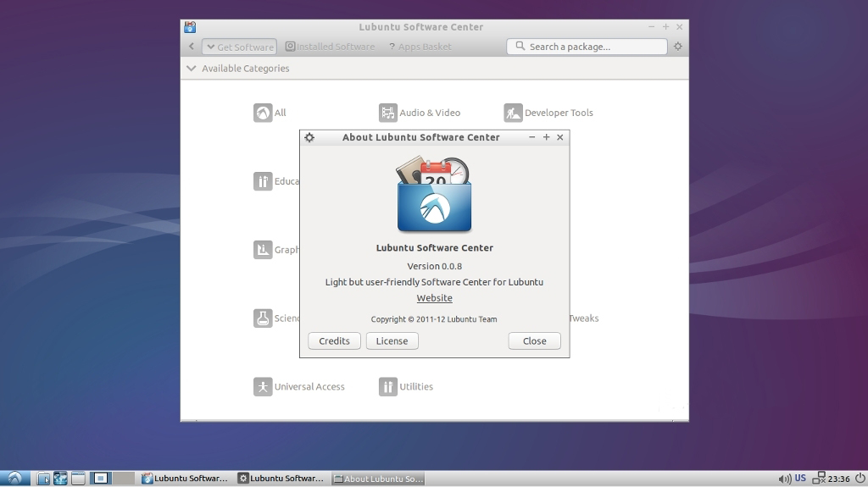The image size is (868, 487).
Task: Click the Audio & Video label
Action: tap(430, 113)
